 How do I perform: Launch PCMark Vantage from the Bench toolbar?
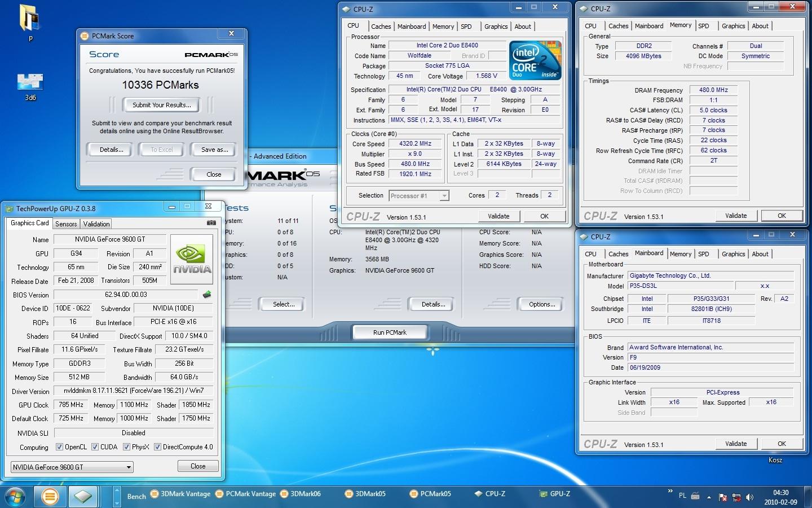tap(246, 494)
